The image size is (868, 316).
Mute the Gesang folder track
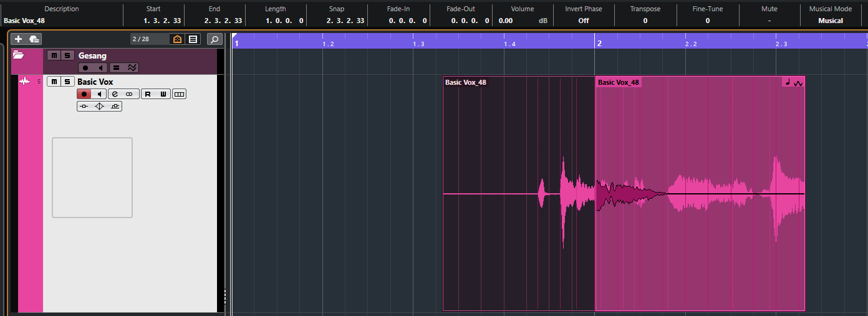[54, 55]
